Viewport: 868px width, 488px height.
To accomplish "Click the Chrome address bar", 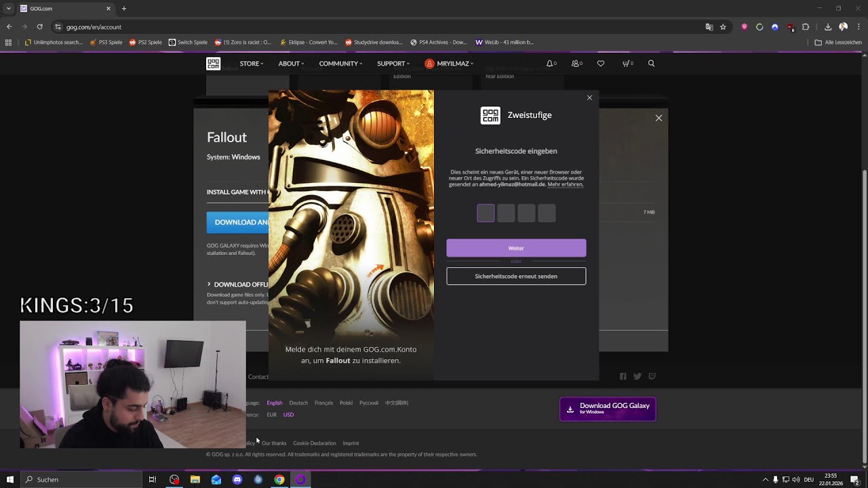I will (380, 27).
